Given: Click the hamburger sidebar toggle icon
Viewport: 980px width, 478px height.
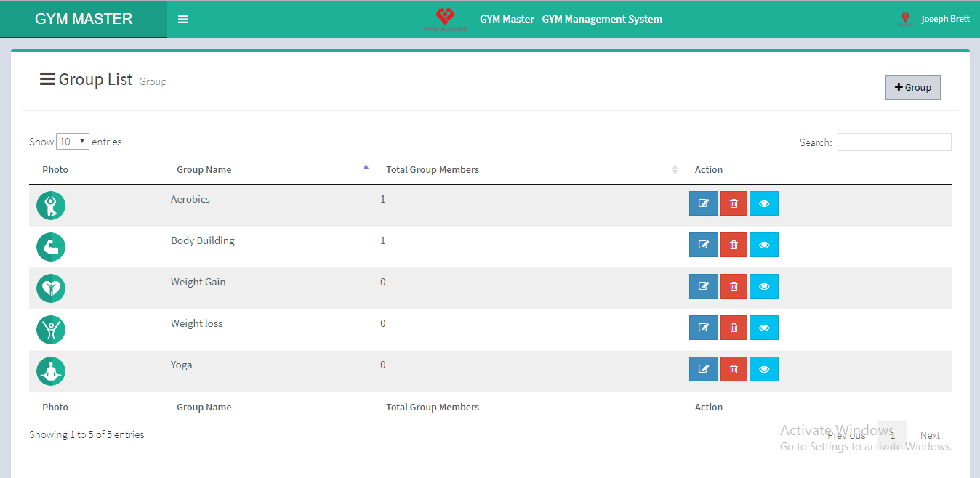Looking at the screenshot, I should tap(183, 20).
